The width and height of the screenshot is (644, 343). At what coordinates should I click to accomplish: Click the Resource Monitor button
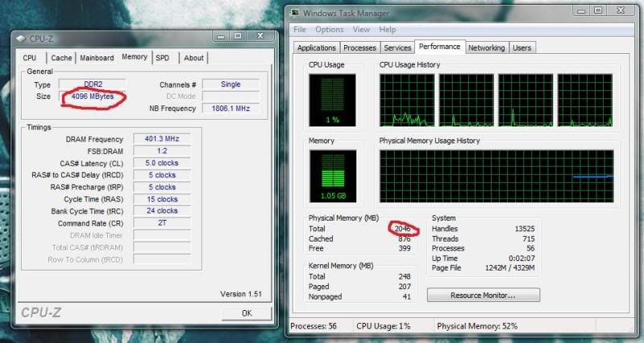(483, 295)
